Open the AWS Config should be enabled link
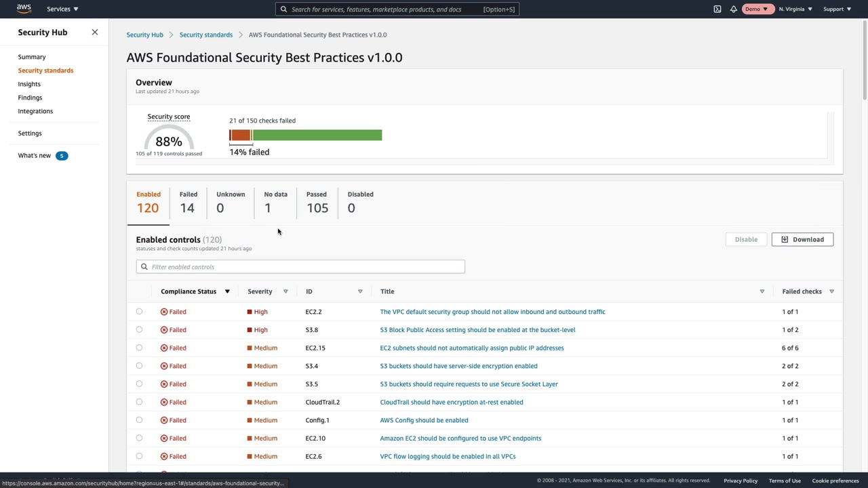 [424, 420]
